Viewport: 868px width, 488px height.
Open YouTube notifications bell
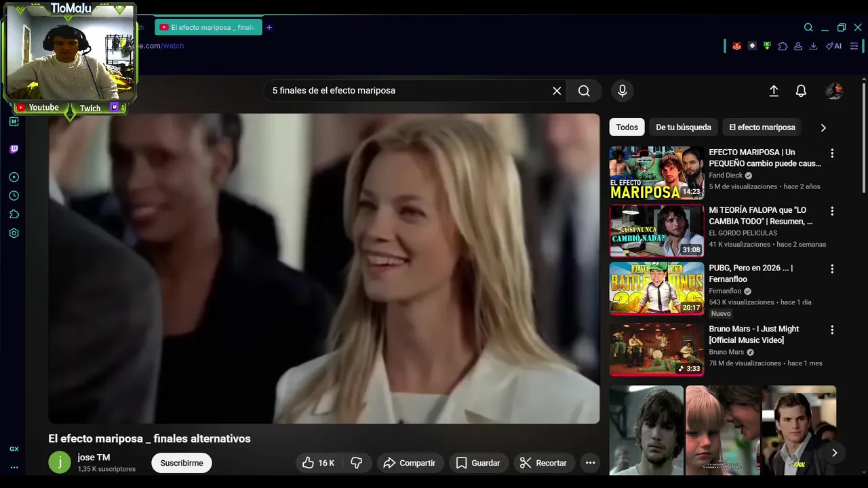[801, 91]
